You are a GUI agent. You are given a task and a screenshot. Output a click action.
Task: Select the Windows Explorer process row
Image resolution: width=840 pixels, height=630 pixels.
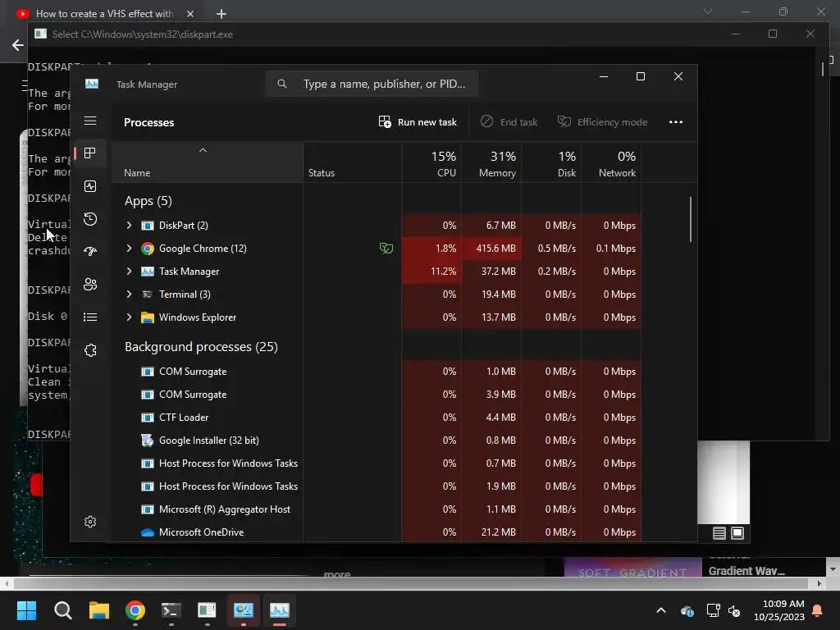[x=377, y=317]
